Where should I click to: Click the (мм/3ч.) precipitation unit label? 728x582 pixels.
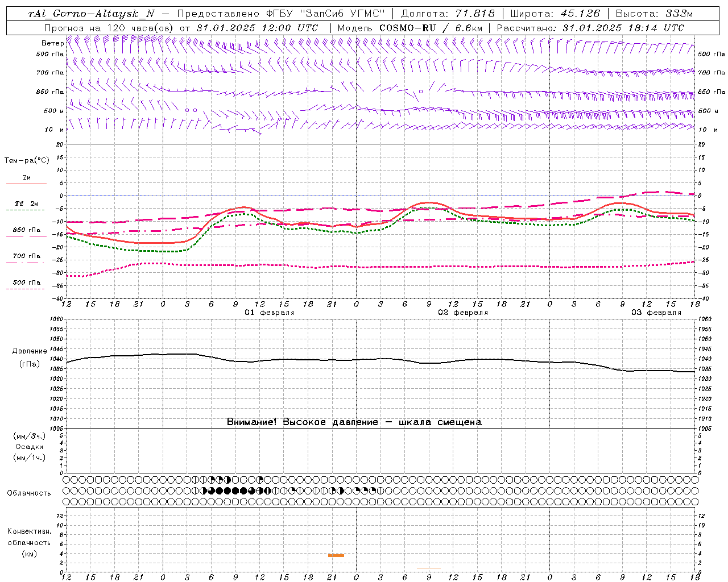(x=30, y=436)
